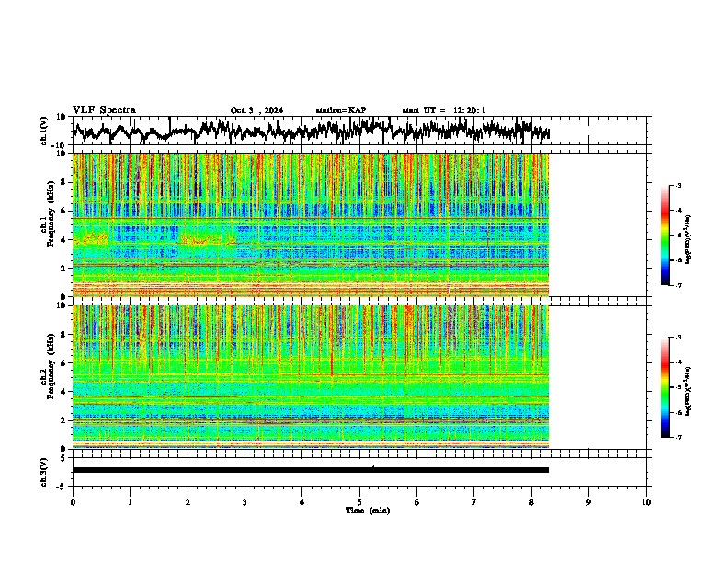Click the ch.2 color scale bar

pyautogui.click(x=665, y=387)
